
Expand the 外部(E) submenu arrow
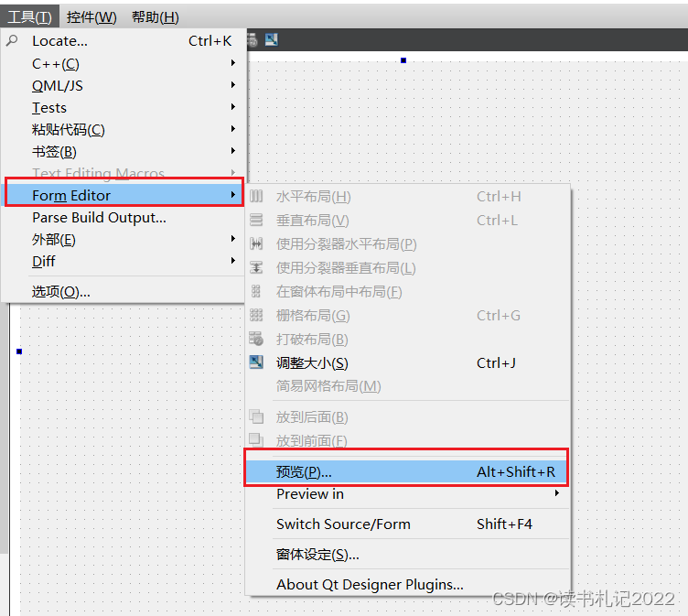(x=233, y=239)
